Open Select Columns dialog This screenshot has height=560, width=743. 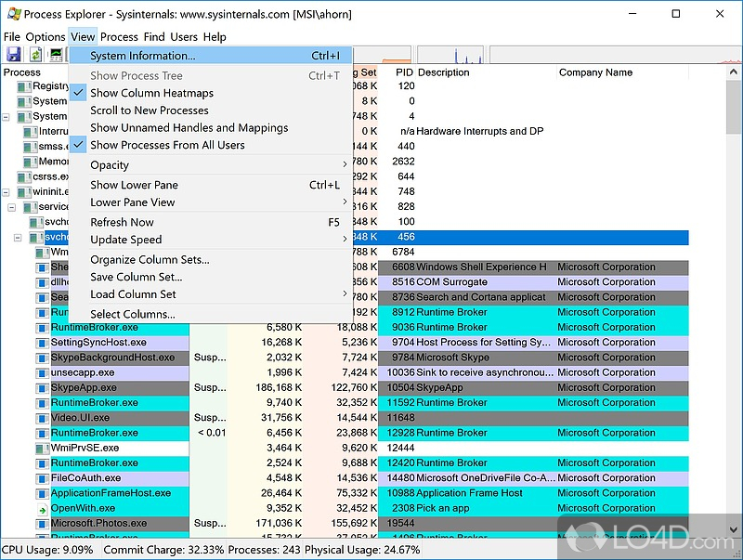coord(211,314)
